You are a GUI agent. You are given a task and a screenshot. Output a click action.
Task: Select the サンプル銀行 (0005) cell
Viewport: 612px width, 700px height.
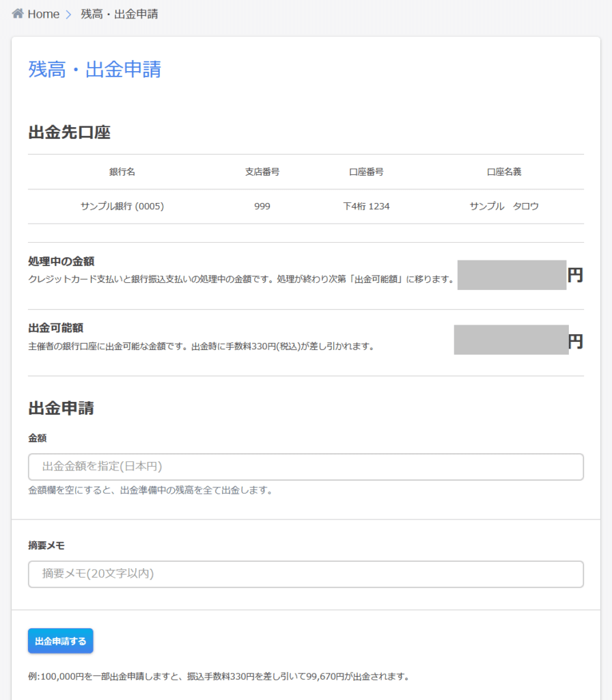pyautogui.click(x=122, y=206)
